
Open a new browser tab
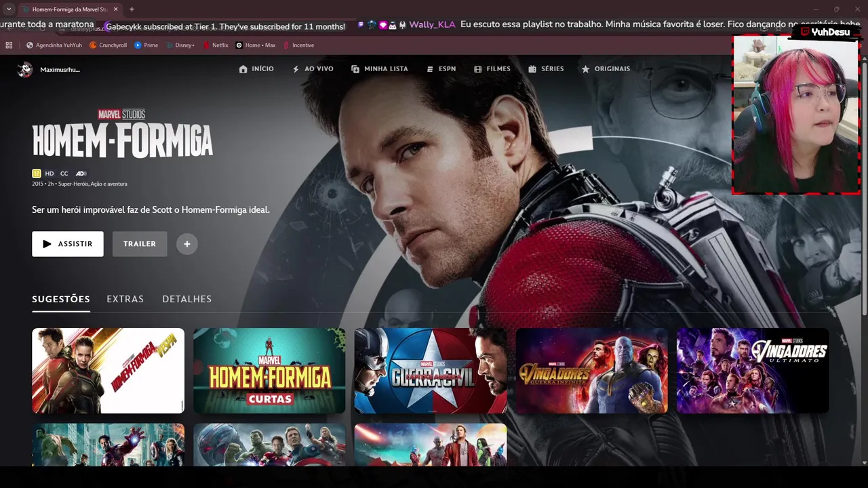point(132,9)
